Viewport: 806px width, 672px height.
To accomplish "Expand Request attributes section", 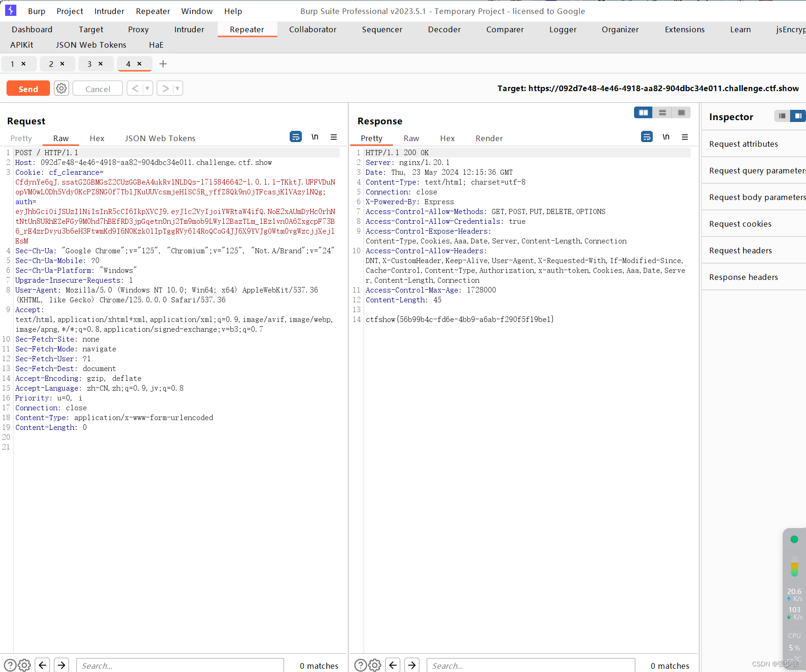I will [754, 144].
